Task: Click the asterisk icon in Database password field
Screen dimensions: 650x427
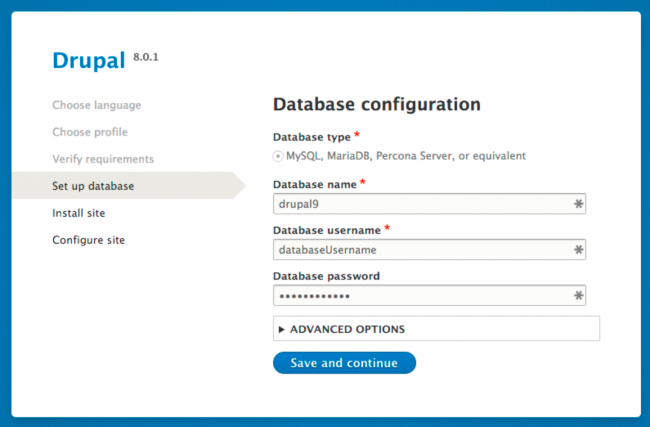Action: tap(578, 296)
